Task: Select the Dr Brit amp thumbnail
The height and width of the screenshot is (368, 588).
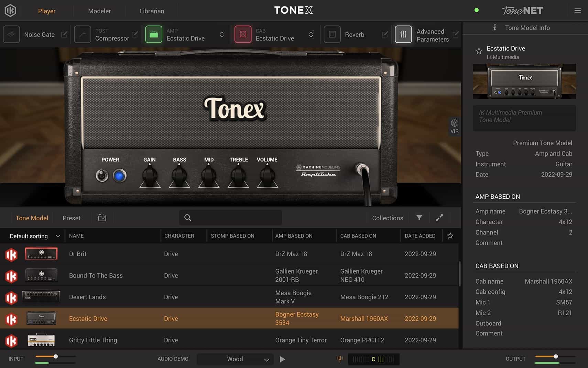Action: (x=41, y=254)
